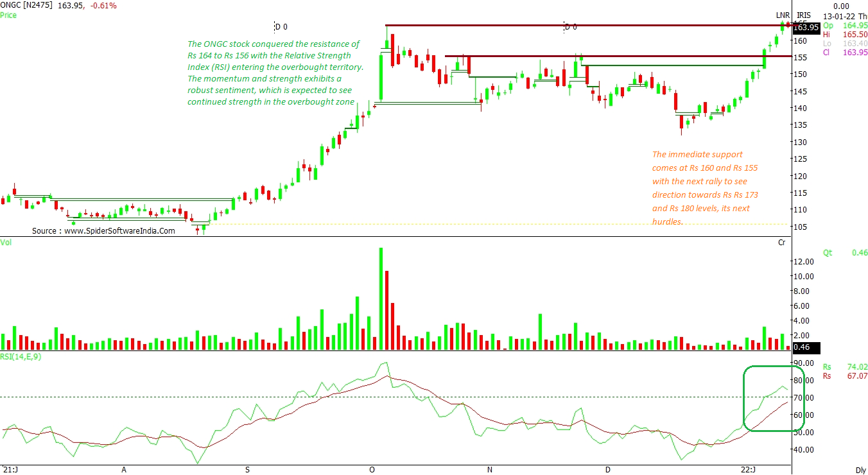Viewport: 868px width, 475px height.
Task: Click the Price label under the symbol
Action: coord(8,15)
